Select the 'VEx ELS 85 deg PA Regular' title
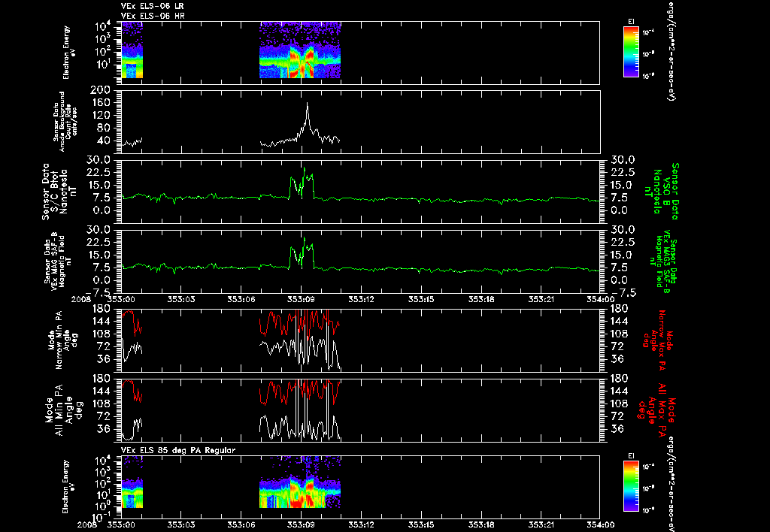 coord(178,450)
